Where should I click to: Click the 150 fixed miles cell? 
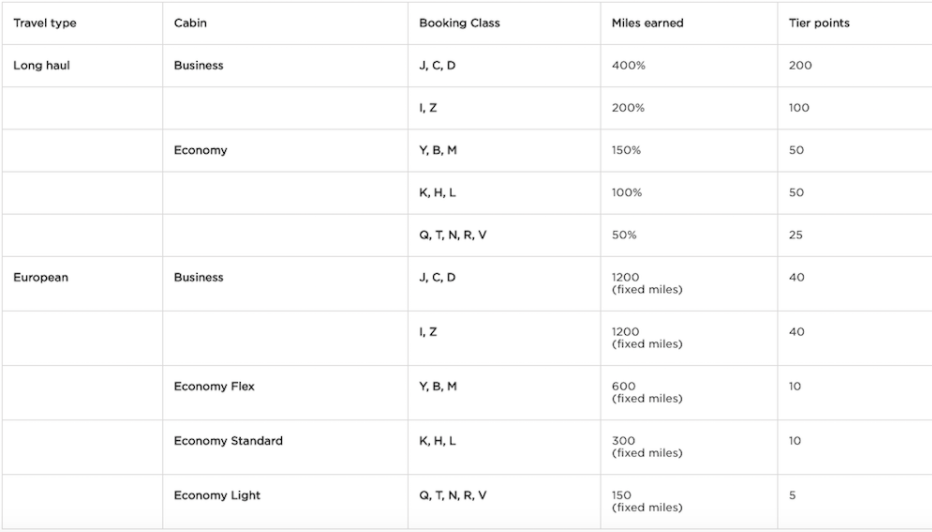[646, 501]
